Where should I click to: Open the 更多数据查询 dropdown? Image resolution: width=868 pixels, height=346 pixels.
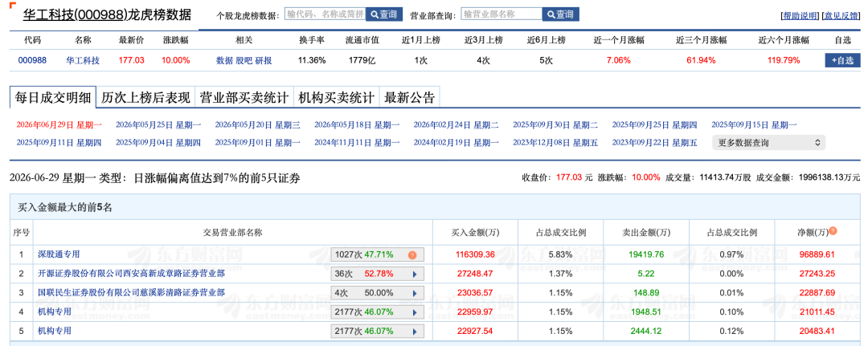768,143
